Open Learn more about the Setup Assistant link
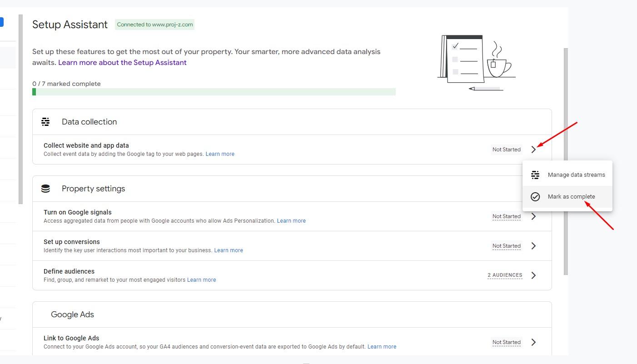637x364 pixels. tap(122, 63)
